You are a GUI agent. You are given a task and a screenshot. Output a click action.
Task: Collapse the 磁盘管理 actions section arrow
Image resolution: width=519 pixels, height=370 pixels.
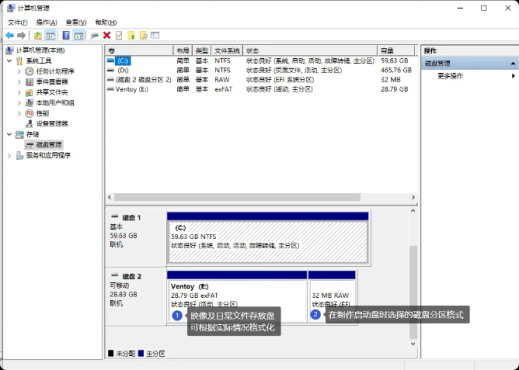pos(513,63)
